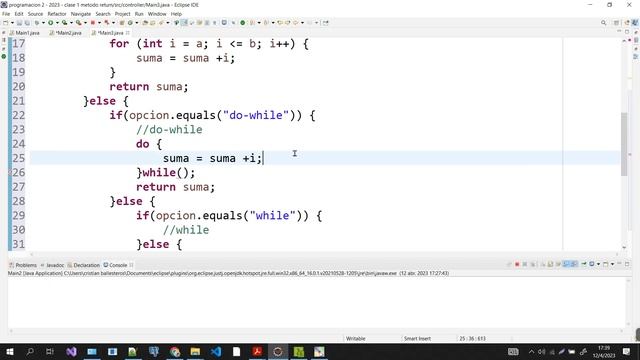Screen dimensions: 640x360
Task: Open the Navigate menu
Action: [81, 14]
